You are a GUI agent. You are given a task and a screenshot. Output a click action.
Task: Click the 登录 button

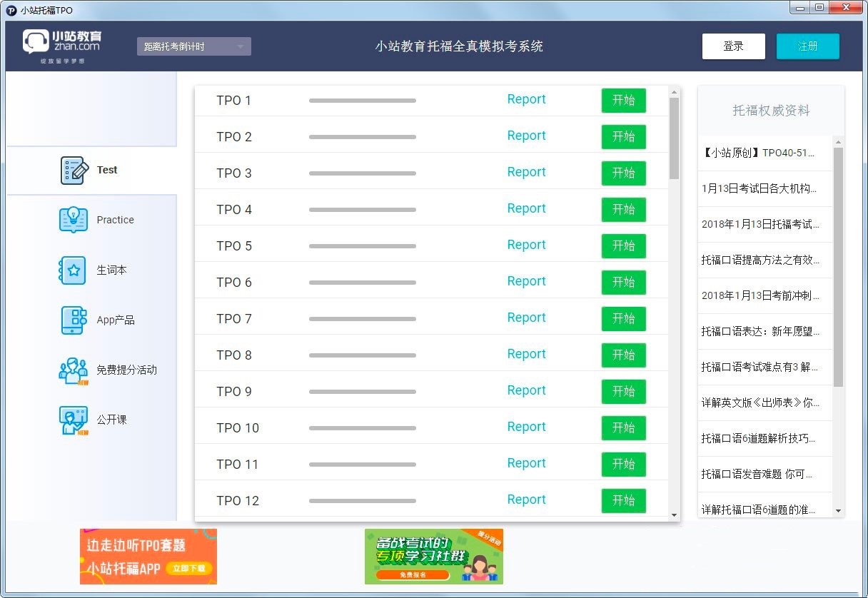point(733,46)
